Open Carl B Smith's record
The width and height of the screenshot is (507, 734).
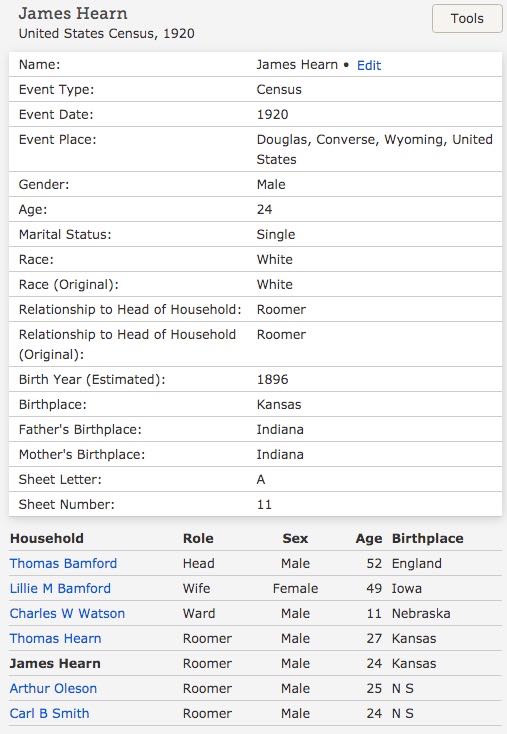point(50,713)
